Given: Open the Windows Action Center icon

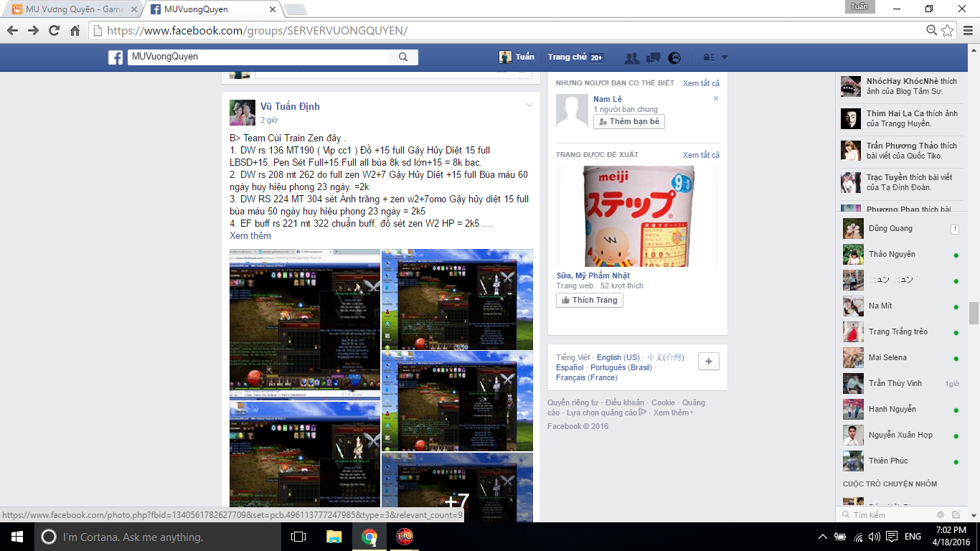Looking at the screenshot, I should (x=891, y=537).
